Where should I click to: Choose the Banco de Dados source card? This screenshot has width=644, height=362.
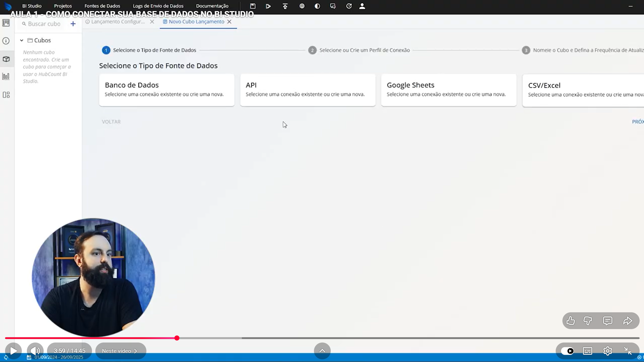point(167,90)
